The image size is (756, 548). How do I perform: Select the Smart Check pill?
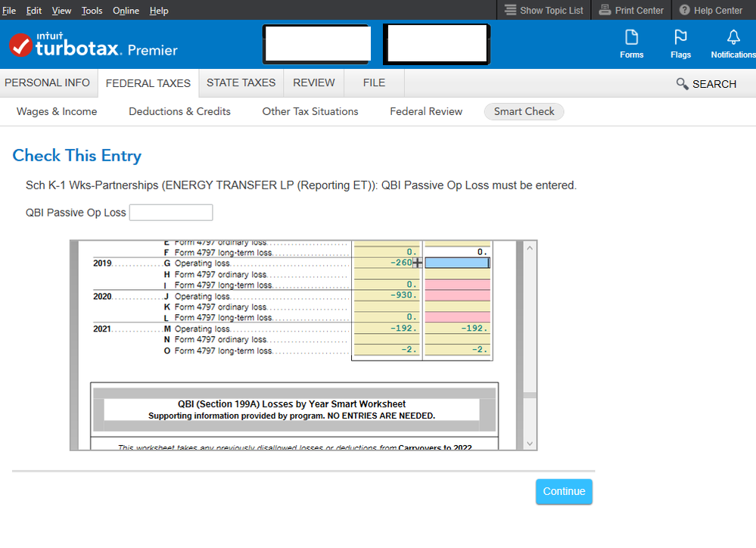tap(524, 111)
